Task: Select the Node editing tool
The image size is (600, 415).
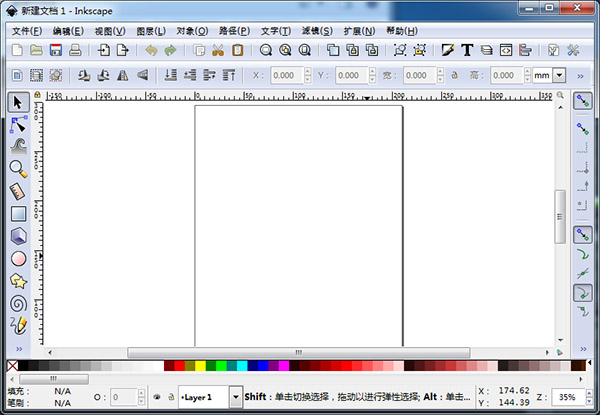Action: [x=18, y=125]
